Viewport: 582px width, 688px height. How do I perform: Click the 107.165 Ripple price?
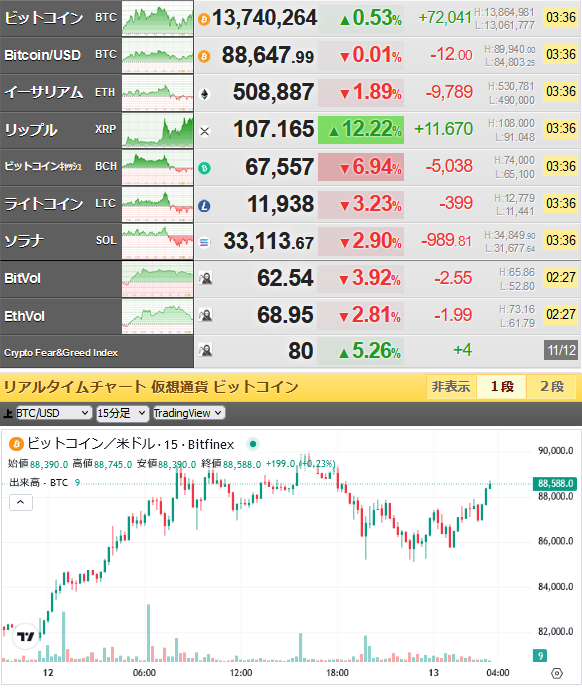point(273,129)
